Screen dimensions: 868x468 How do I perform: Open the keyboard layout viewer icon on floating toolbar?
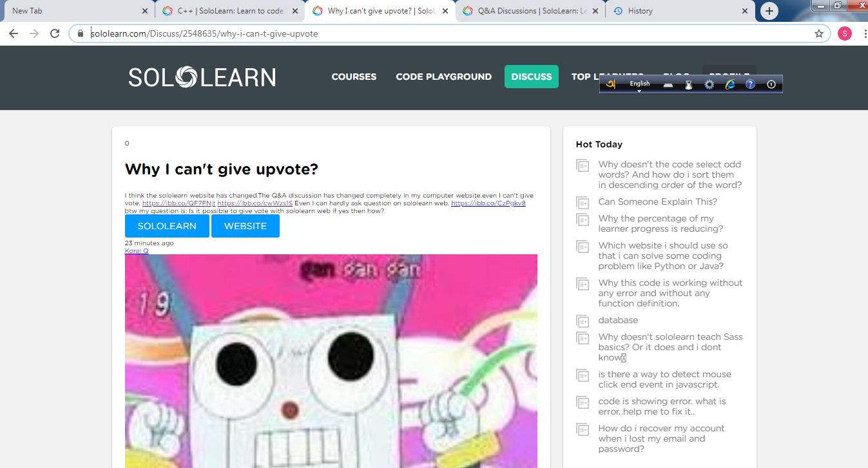[668, 84]
